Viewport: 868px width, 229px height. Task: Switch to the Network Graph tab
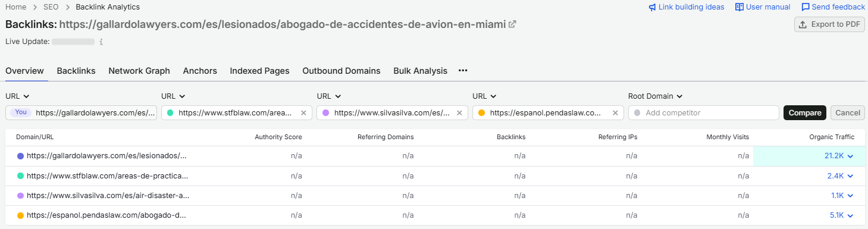pyautogui.click(x=139, y=70)
